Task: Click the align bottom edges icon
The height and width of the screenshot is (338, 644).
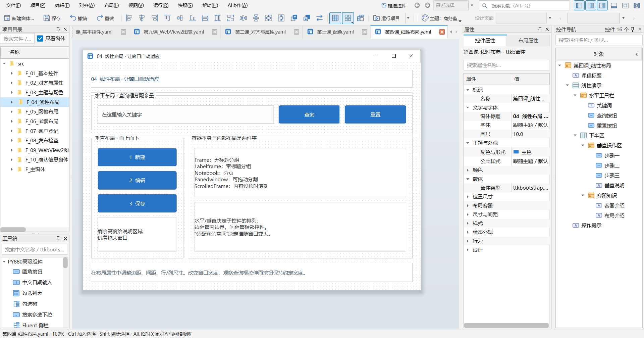Action: click(x=193, y=18)
